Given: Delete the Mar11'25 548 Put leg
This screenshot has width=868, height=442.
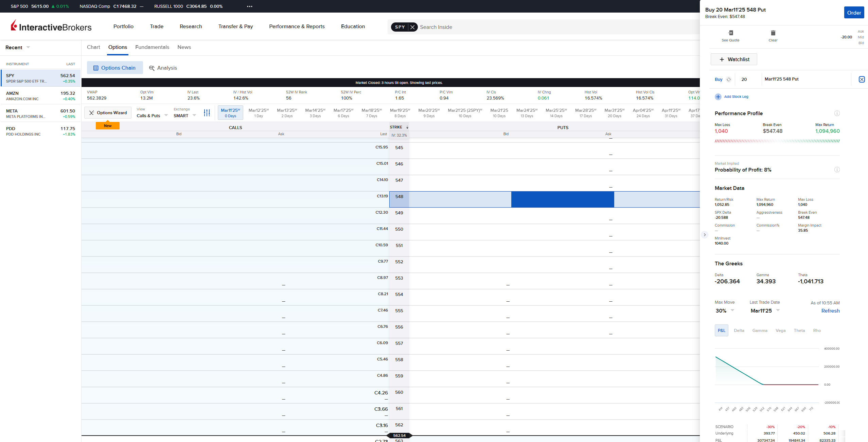Looking at the screenshot, I should tap(862, 79).
